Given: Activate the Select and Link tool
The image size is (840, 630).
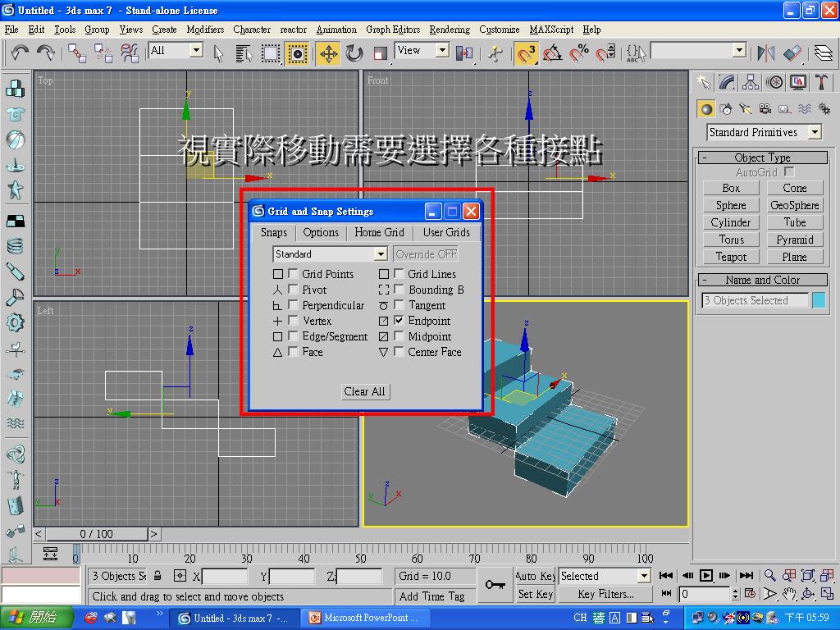Looking at the screenshot, I should click(77, 53).
